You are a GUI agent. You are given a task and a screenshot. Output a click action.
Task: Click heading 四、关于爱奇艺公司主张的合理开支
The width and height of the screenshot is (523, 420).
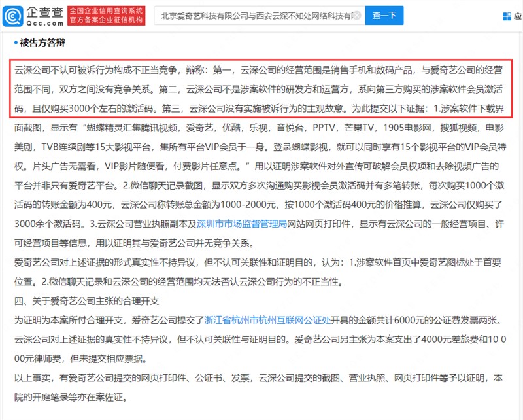86,301
